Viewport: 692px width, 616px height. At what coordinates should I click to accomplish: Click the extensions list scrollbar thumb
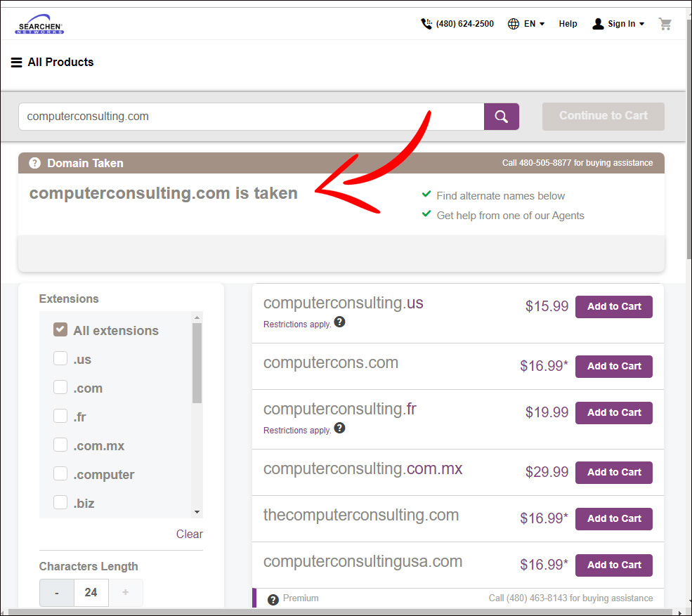pos(197,363)
